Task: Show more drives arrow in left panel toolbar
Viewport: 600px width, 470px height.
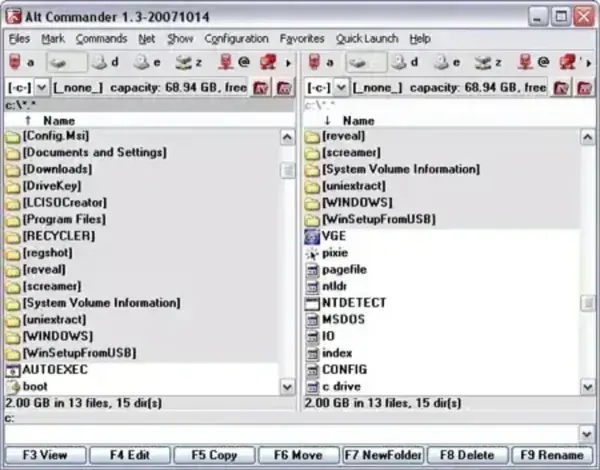Action: (x=288, y=63)
